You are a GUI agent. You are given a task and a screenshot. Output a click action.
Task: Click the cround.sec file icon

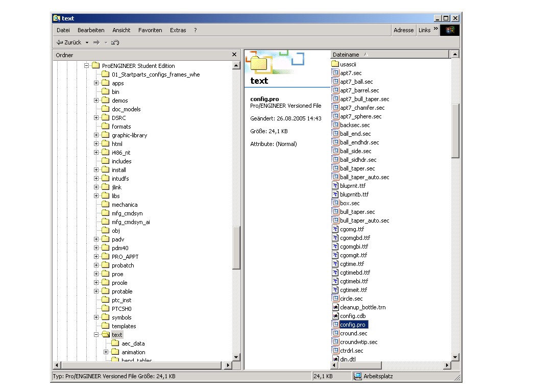tap(335, 333)
